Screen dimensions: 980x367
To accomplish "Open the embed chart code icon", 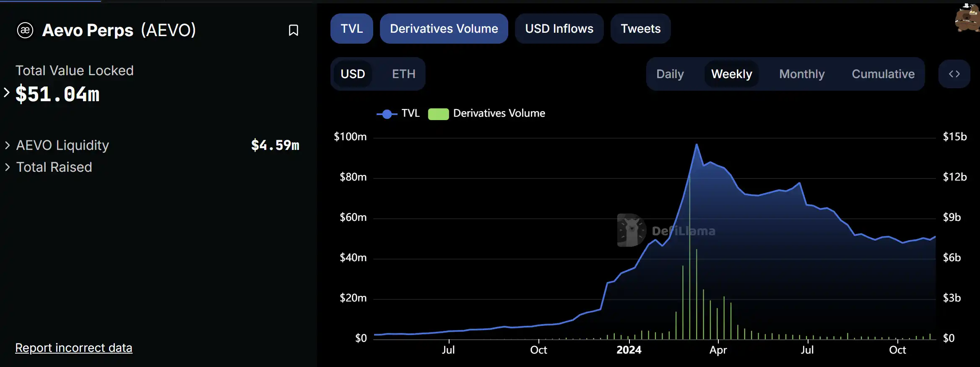I will tap(954, 74).
